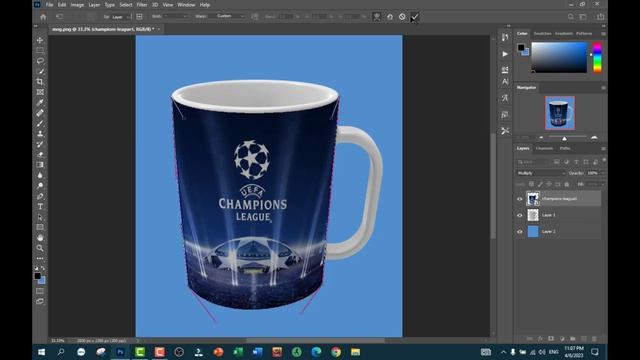
Task: Toggle the lock all button in Layers
Action: [x=567, y=184]
